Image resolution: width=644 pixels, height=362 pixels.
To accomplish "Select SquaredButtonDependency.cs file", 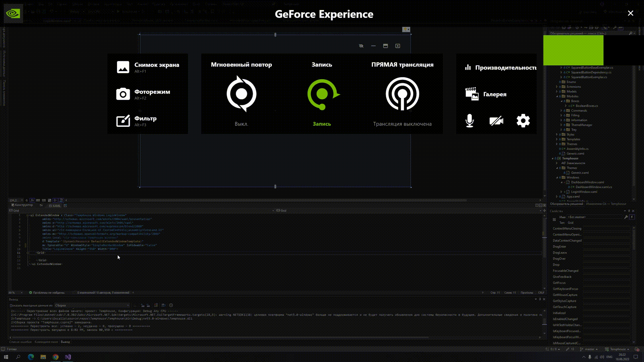I will point(591,72).
